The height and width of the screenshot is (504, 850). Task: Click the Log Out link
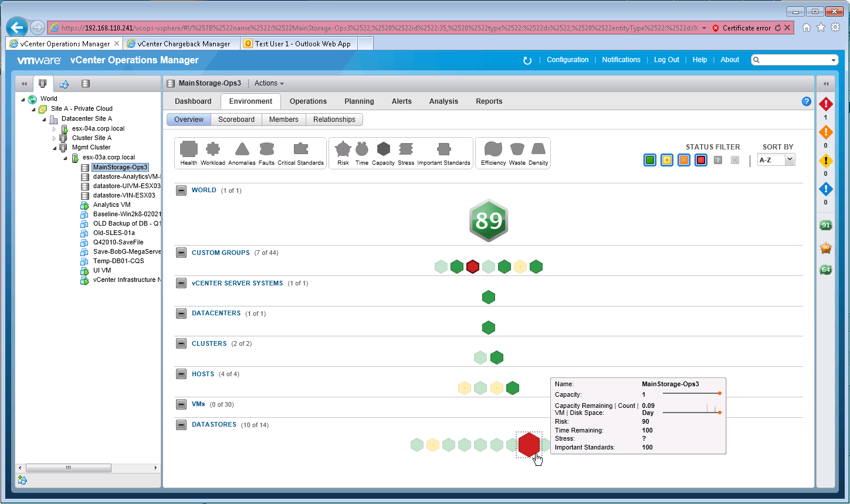(x=666, y=60)
